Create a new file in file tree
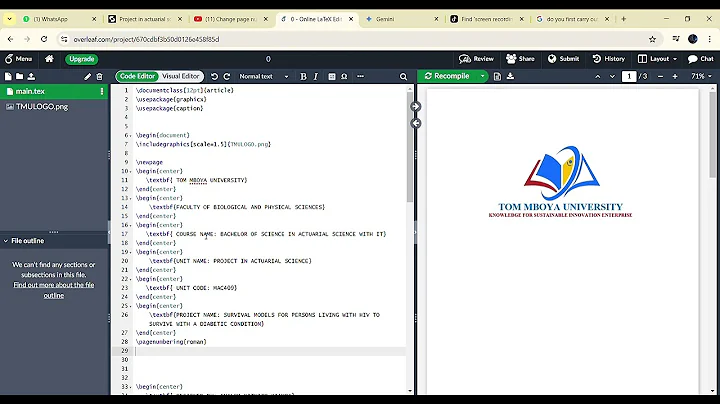The height and width of the screenshot is (404, 720). coord(8,77)
